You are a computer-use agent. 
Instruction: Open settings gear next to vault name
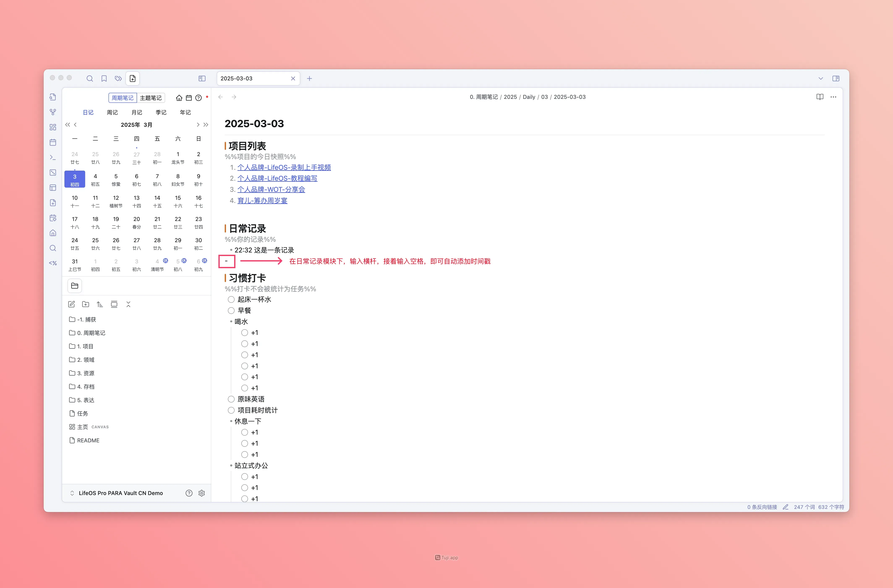pos(201,493)
